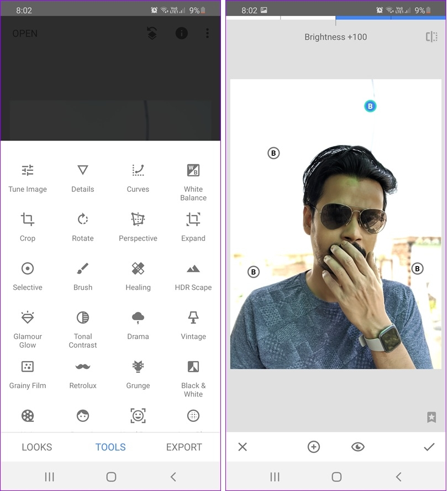
Task: Switch to the TOOLS tab
Action: (110, 447)
